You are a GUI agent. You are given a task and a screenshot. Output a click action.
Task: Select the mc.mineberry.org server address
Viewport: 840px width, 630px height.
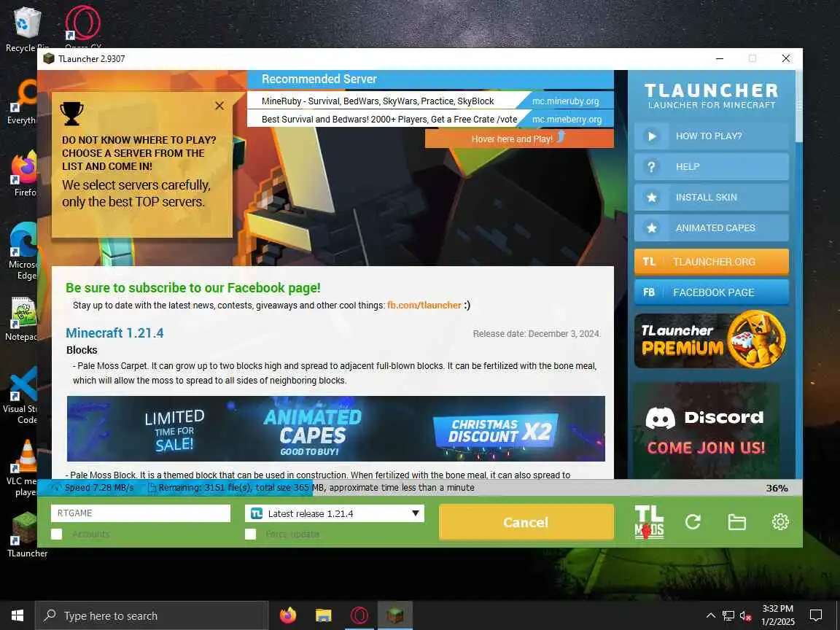click(x=567, y=120)
